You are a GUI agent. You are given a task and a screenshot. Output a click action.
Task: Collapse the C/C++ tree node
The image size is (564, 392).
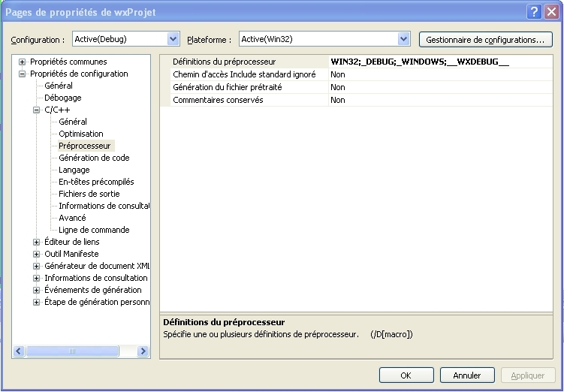37,110
